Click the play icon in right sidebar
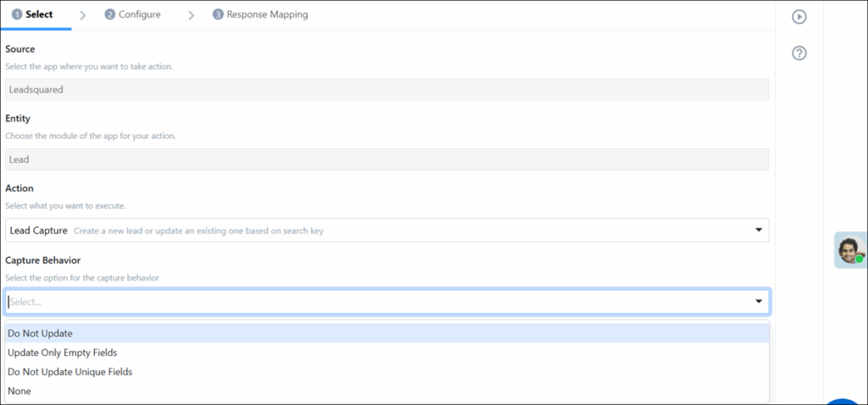 (798, 17)
